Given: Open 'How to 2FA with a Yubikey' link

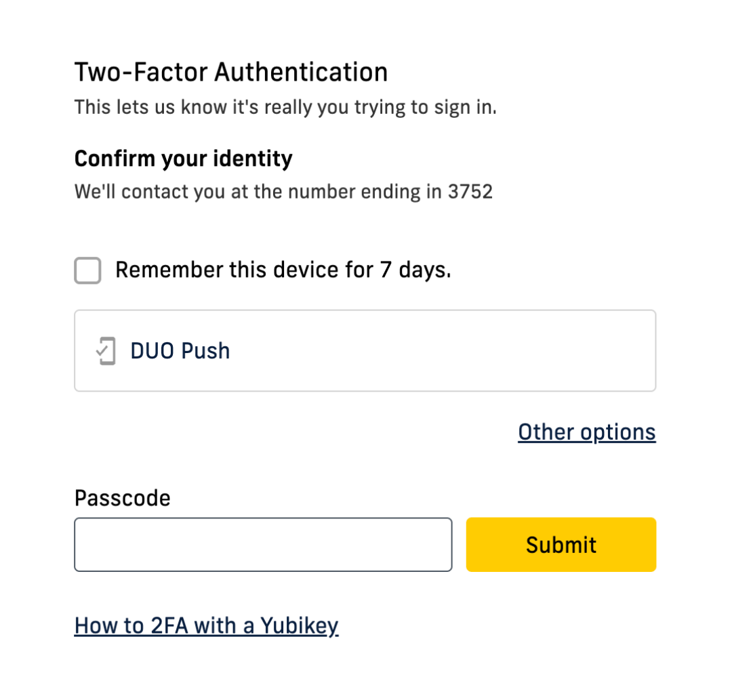Looking at the screenshot, I should (206, 625).
